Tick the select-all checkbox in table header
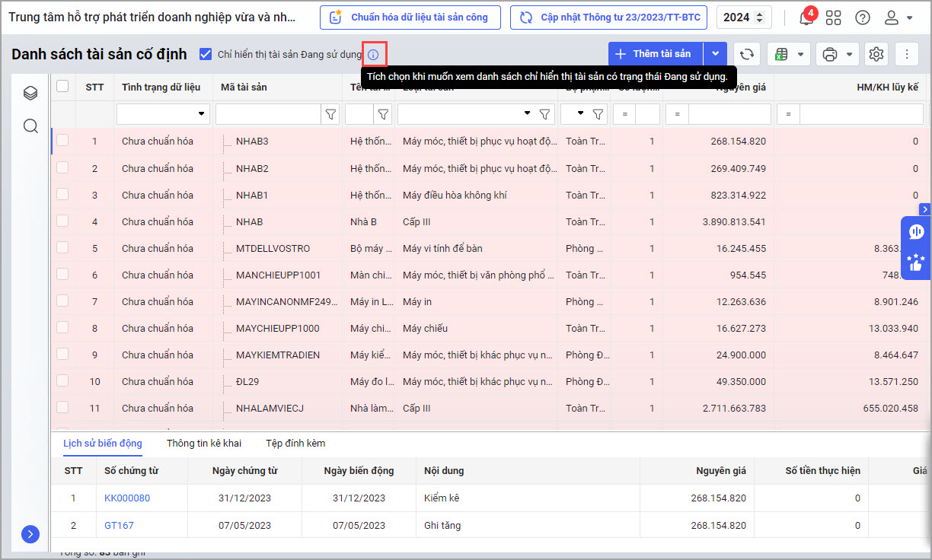The image size is (932, 560). pyautogui.click(x=62, y=87)
